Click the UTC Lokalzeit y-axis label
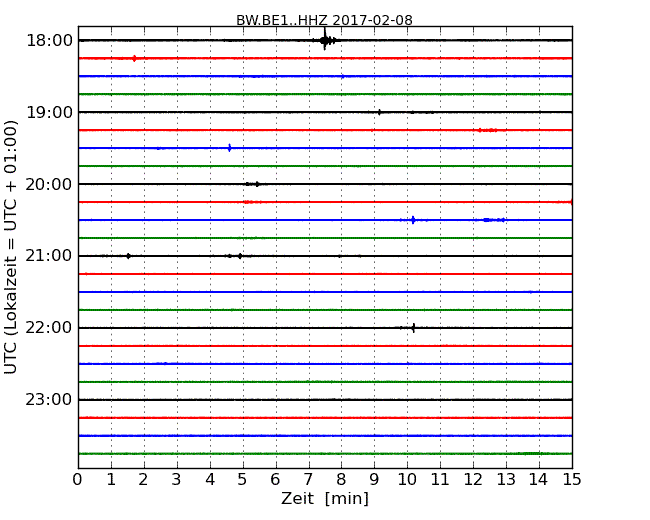Screen dimensions: 650x520 point(11,247)
